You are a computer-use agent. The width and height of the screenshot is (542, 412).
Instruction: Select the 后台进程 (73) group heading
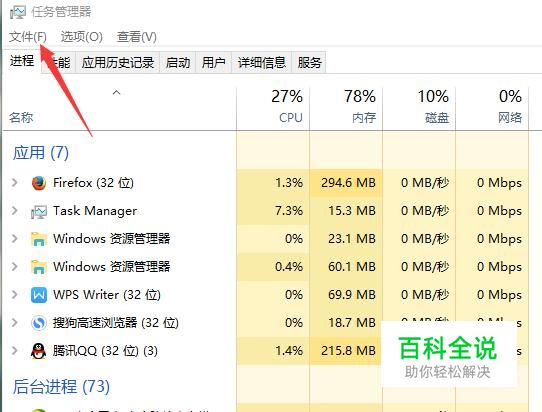[x=62, y=386]
